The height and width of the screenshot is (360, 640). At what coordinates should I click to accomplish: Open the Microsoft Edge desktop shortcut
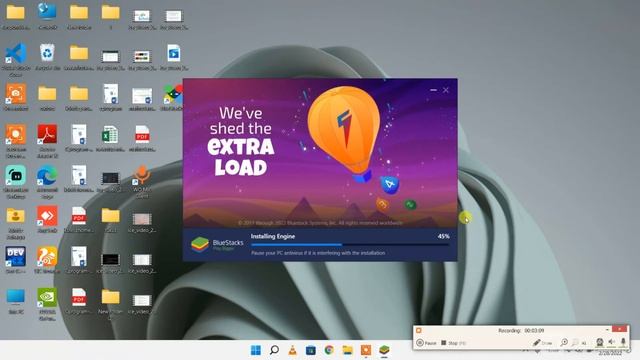(47, 176)
